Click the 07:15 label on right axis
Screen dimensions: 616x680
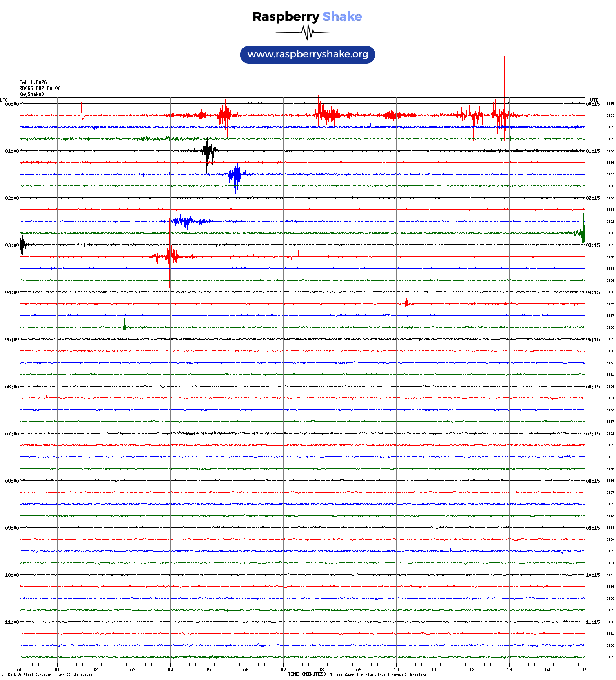(x=592, y=434)
